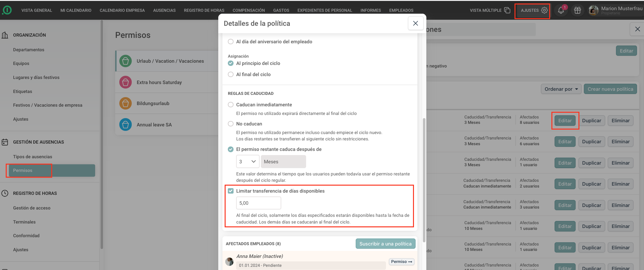
Task: Open the months number dropdown showing 3
Action: pos(248,162)
